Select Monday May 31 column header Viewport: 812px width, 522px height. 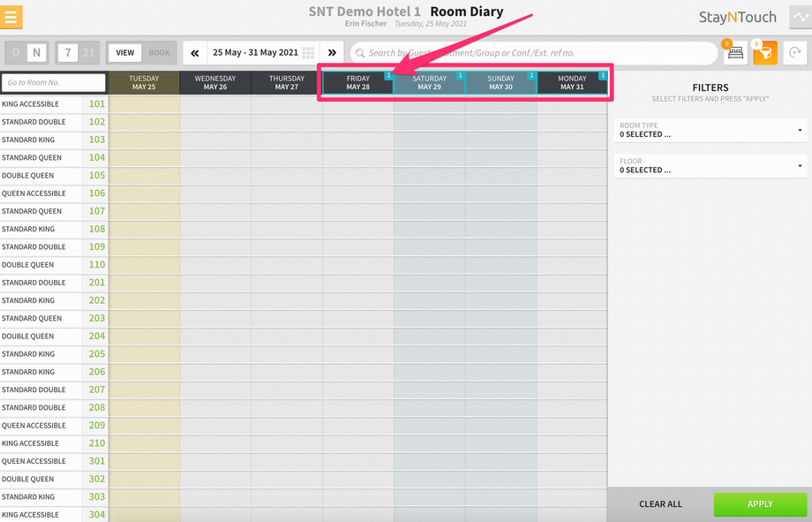coord(572,83)
